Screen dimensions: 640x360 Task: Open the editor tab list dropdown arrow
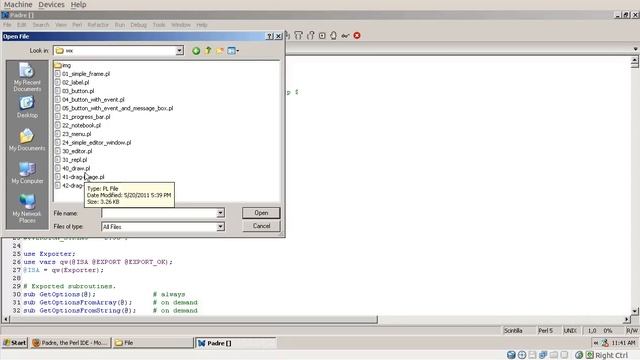(636, 49)
